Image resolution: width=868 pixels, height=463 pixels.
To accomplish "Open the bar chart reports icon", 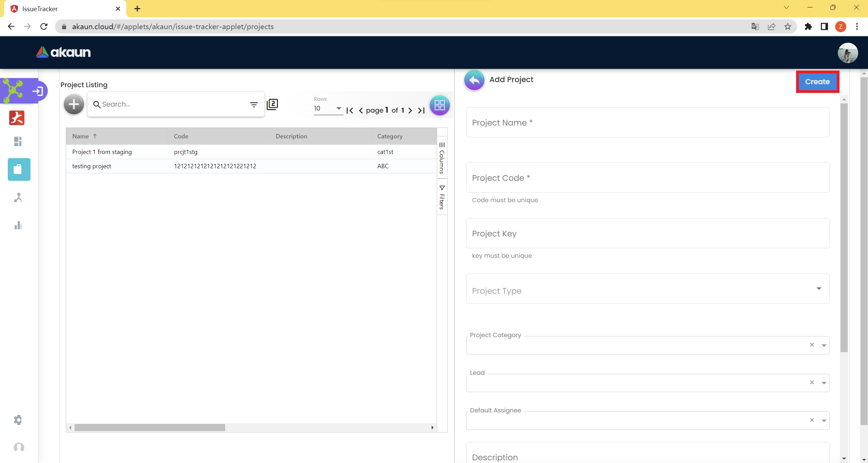I will click(x=18, y=225).
